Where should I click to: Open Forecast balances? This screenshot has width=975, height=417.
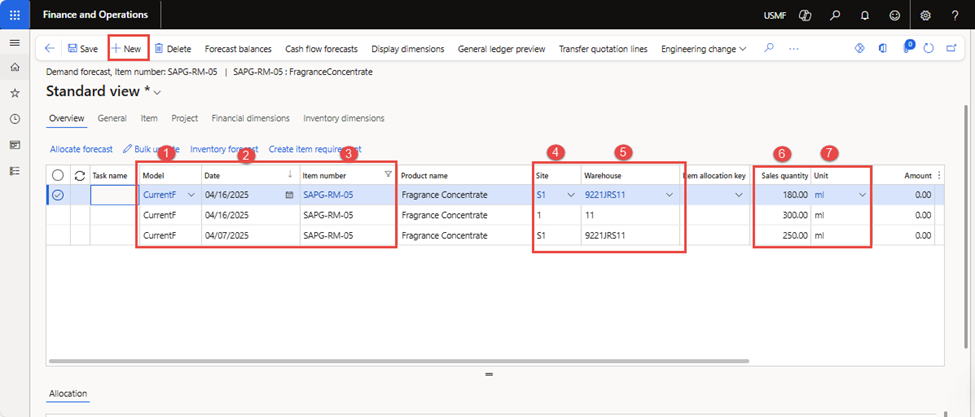pos(238,48)
